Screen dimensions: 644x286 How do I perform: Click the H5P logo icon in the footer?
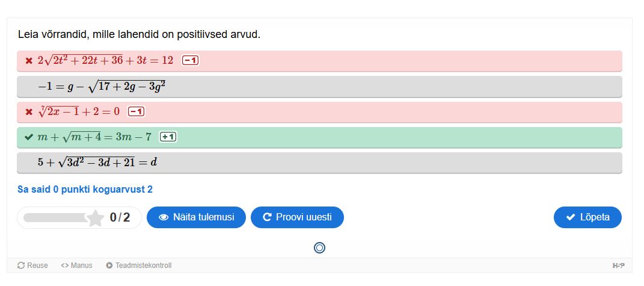[618, 266]
